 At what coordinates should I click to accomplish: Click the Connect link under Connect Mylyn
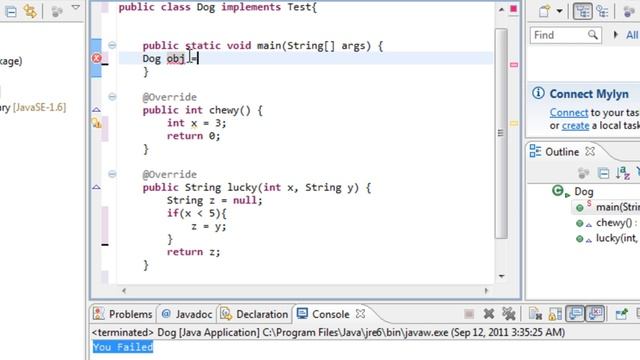point(569,112)
